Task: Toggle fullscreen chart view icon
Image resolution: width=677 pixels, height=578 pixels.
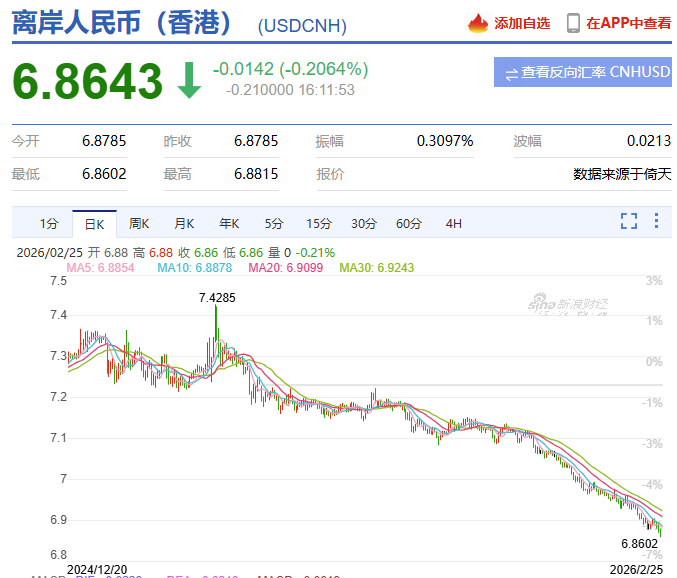Action: 629,222
